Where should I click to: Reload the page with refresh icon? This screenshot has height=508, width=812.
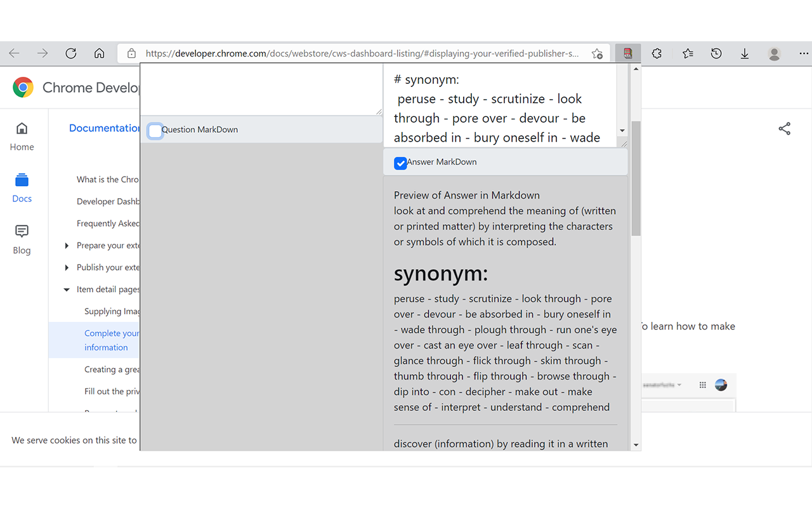pyautogui.click(x=71, y=53)
